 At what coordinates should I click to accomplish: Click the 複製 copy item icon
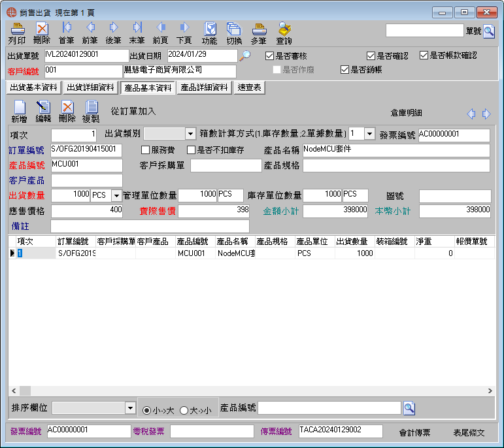click(x=92, y=112)
